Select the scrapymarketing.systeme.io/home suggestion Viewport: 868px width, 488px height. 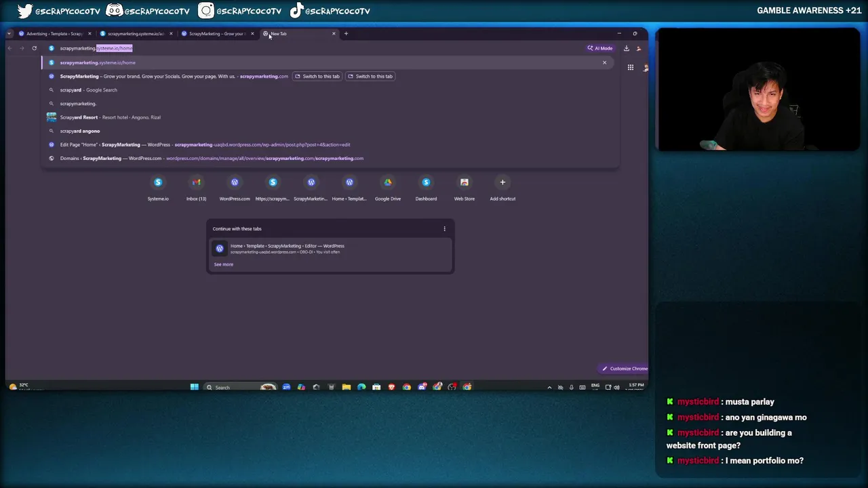point(328,62)
